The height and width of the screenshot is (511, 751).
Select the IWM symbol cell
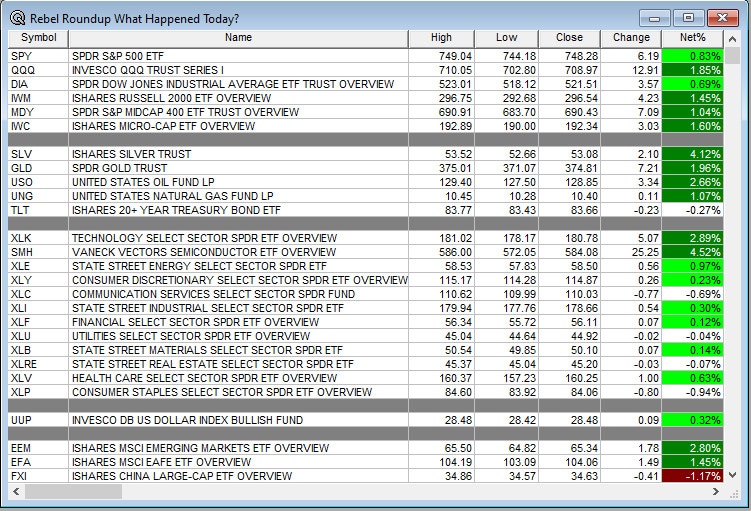click(x=38, y=98)
